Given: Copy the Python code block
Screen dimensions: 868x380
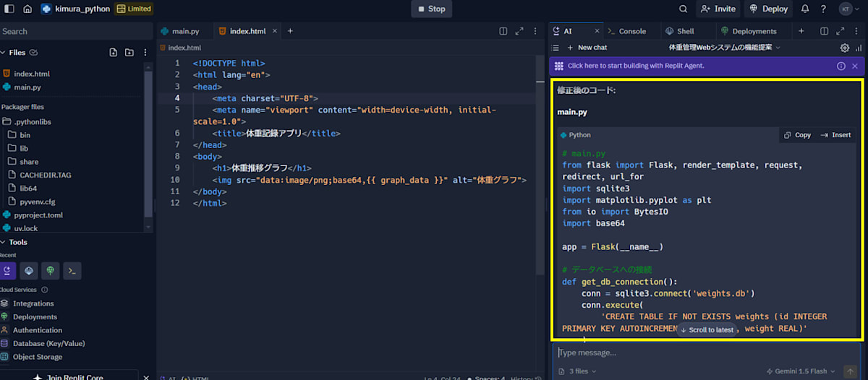Looking at the screenshot, I should pyautogui.click(x=796, y=135).
